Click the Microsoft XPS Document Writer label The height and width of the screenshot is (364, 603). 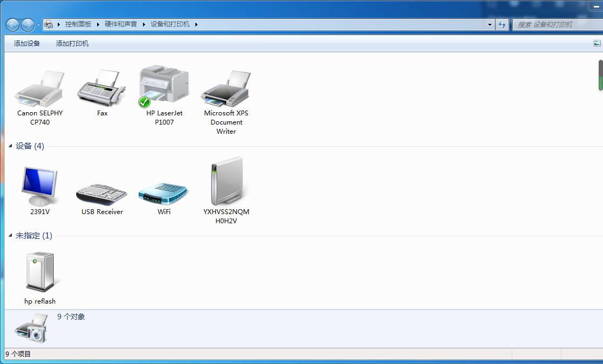click(226, 122)
